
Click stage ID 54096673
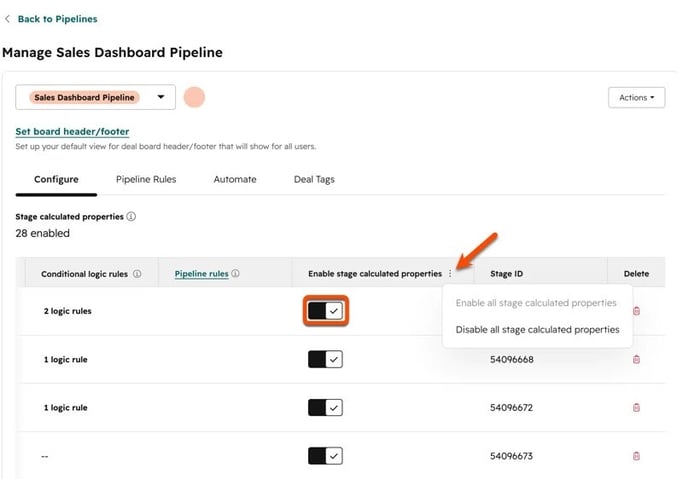[511, 456]
